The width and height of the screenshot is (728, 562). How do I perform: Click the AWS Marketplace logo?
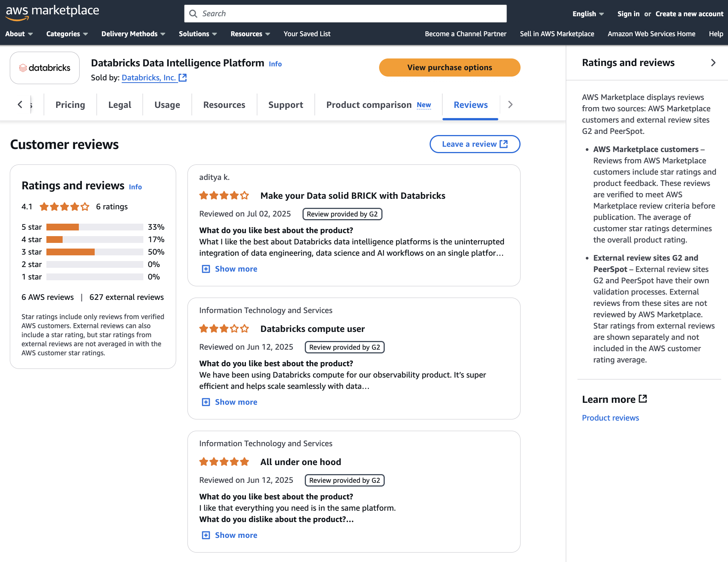(52, 12)
